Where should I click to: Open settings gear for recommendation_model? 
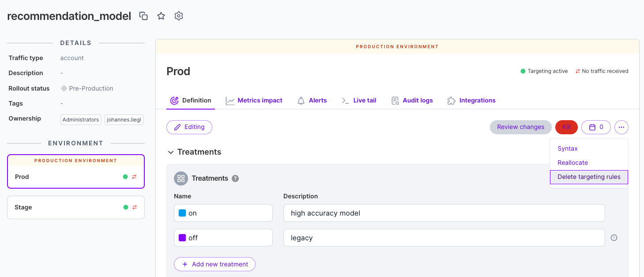pos(179,16)
